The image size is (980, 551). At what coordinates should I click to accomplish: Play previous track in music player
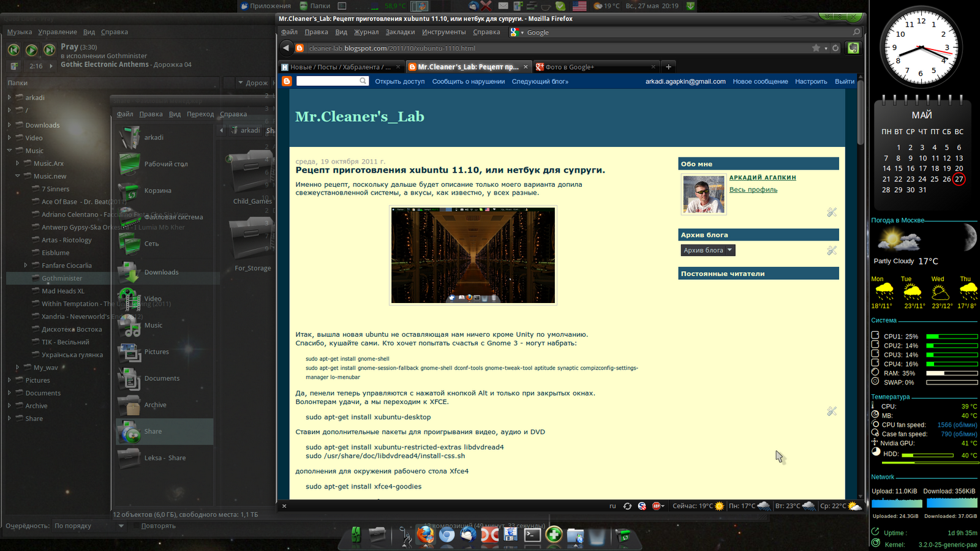coord(13,50)
